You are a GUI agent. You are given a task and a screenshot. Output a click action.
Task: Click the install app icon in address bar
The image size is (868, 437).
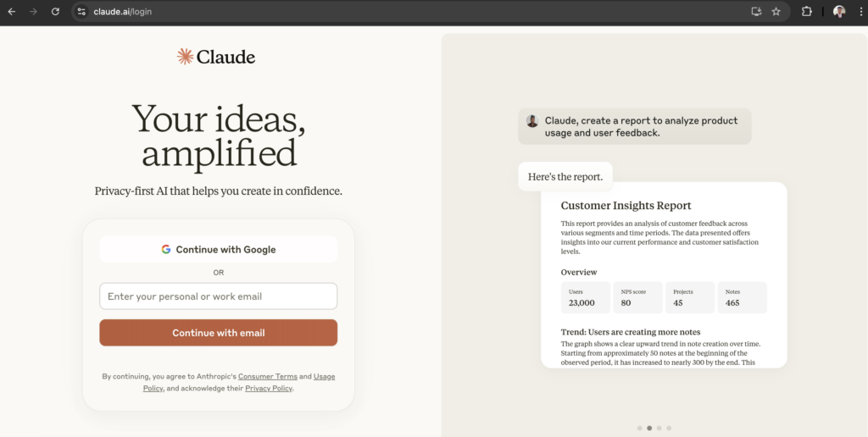point(756,11)
